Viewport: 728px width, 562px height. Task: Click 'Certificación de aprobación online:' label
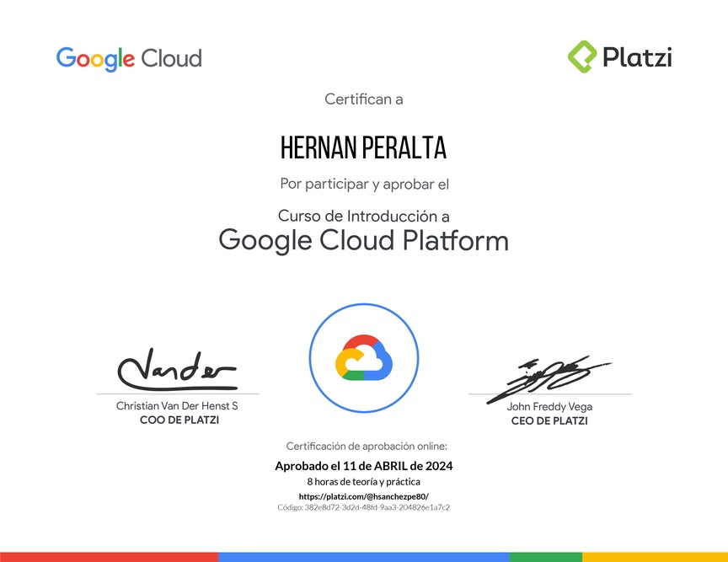pyautogui.click(x=367, y=447)
